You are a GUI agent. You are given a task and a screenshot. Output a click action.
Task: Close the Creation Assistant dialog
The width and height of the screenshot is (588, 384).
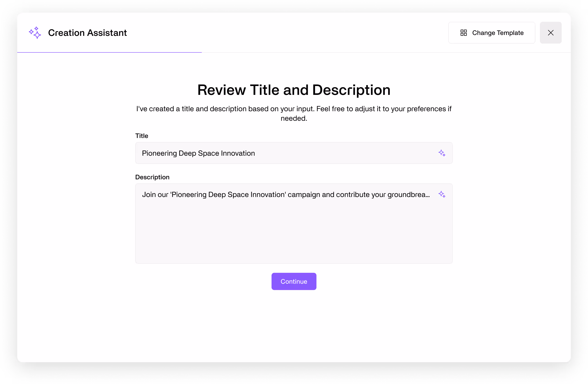coord(550,33)
